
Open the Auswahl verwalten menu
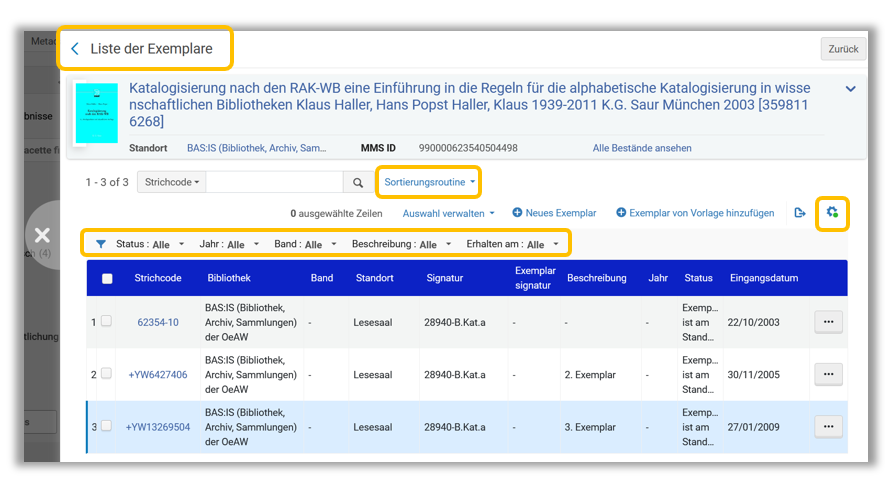pyautogui.click(x=448, y=213)
